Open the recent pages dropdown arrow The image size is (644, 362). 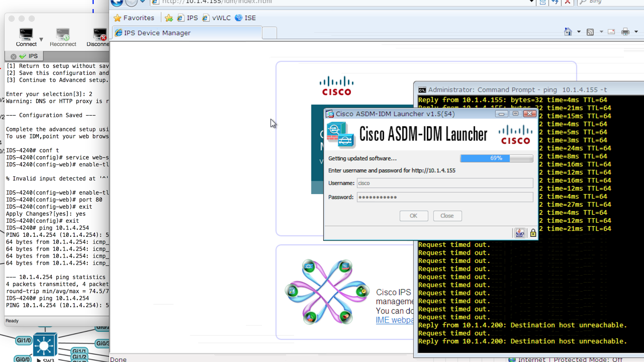click(142, 2)
